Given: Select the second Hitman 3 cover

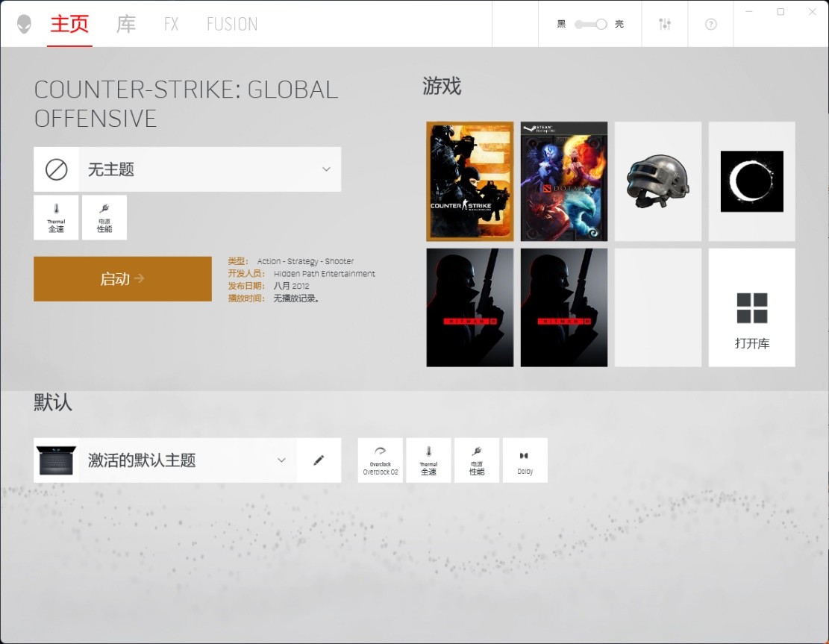Looking at the screenshot, I should [x=564, y=307].
